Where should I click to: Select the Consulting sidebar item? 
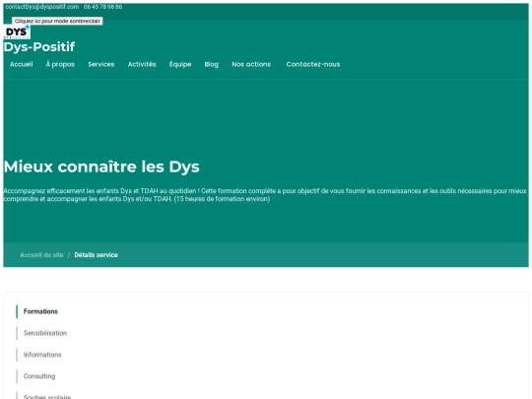pyautogui.click(x=39, y=376)
